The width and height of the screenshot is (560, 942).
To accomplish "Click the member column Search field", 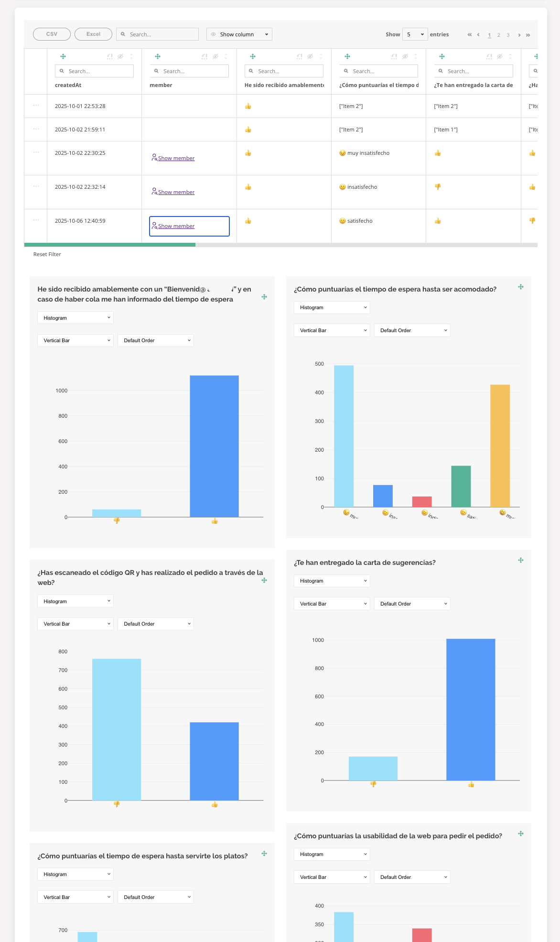I will coord(189,71).
